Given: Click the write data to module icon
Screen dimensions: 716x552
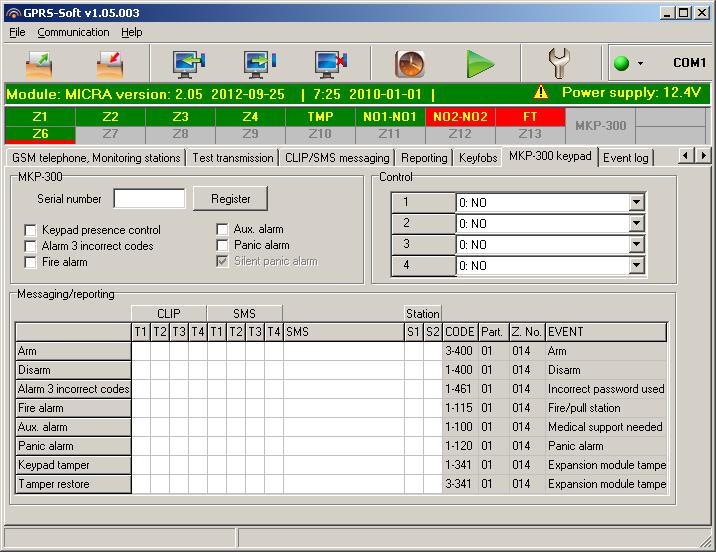Looking at the screenshot, I should coord(260,64).
